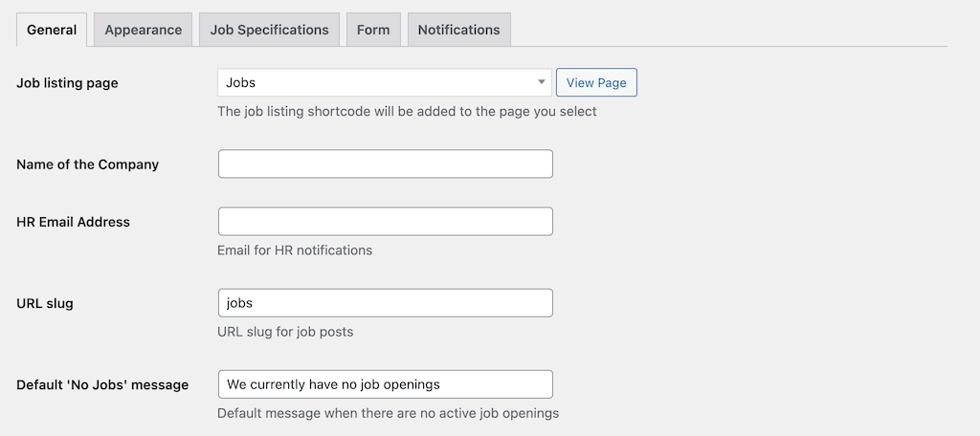Click the 'Job listing page' label
This screenshot has height=436, width=980.
coord(67,83)
